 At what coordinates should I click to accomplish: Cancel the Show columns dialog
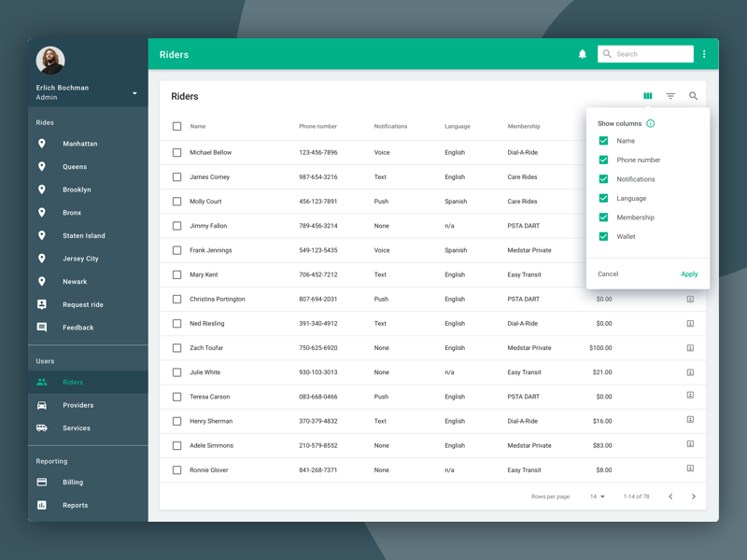(x=607, y=273)
